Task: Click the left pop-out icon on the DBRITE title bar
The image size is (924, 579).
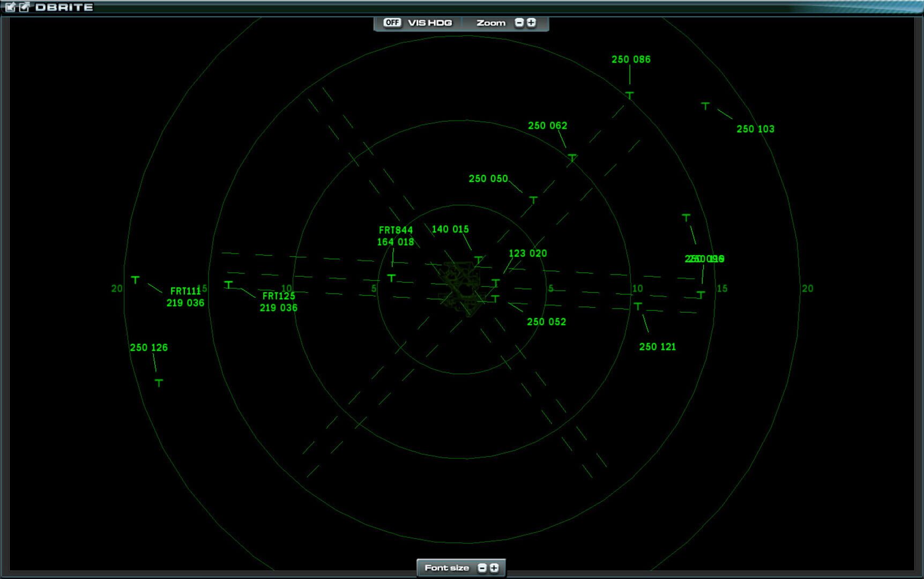Action: (x=10, y=7)
